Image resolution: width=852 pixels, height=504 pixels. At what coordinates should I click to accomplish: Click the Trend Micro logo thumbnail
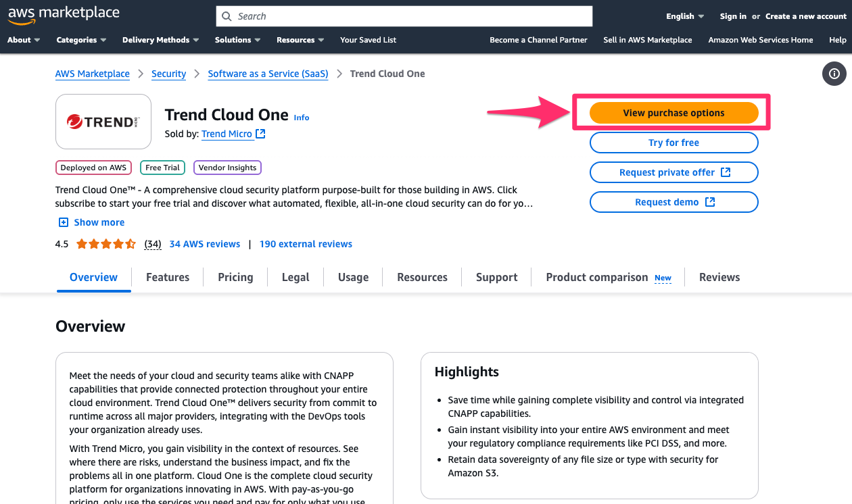(103, 122)
